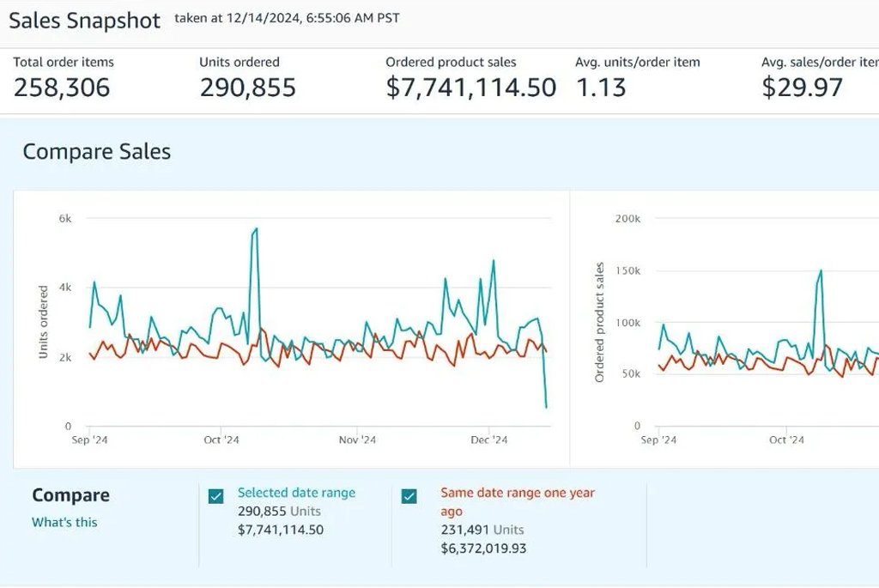The width and height of the screenshot is (879, 588).
Task: Select the Units ordered metric 290,855
Action: tap(248, 88)
